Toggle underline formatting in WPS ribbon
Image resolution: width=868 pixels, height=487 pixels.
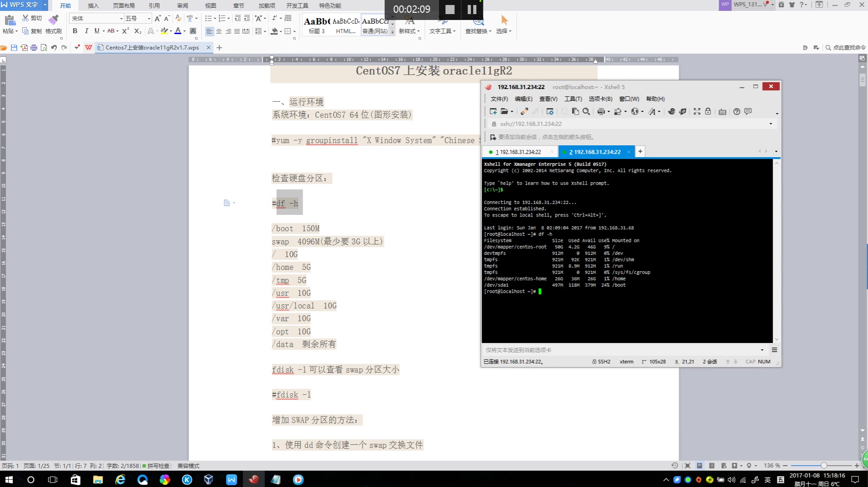point(96,31)
